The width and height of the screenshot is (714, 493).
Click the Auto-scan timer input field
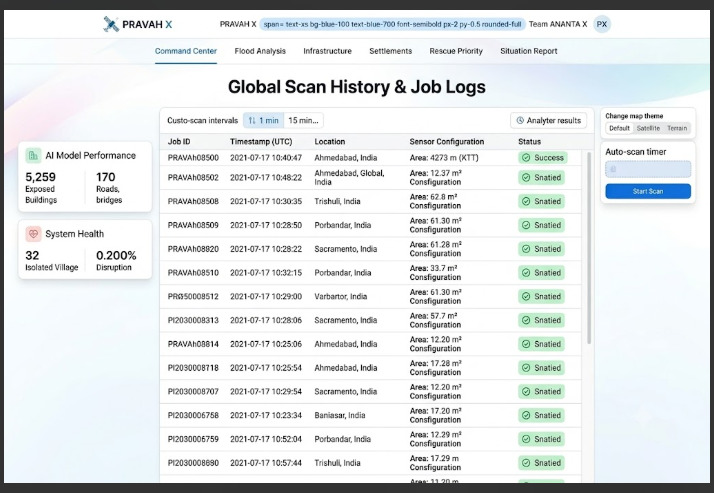[x=648, y=169]
